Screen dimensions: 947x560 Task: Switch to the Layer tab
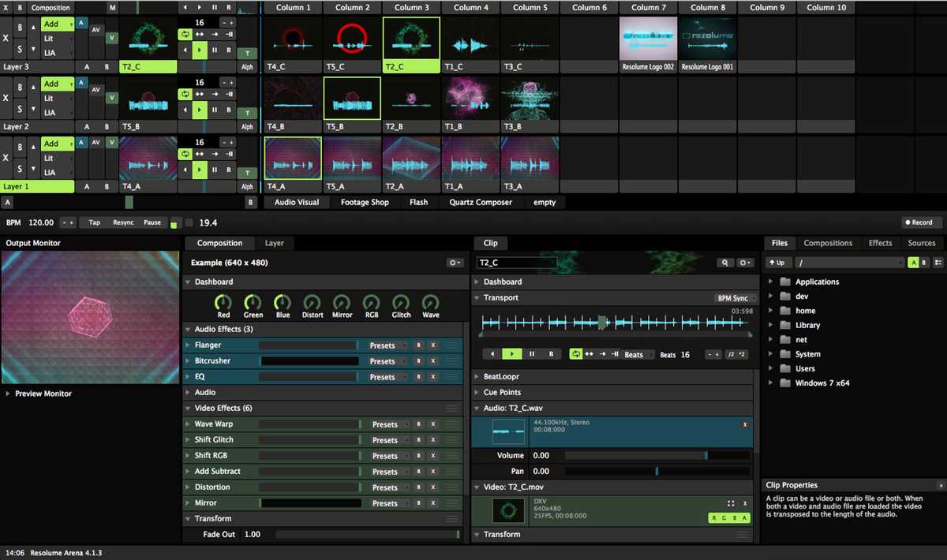pyautogui.click(x=275, y=243)
